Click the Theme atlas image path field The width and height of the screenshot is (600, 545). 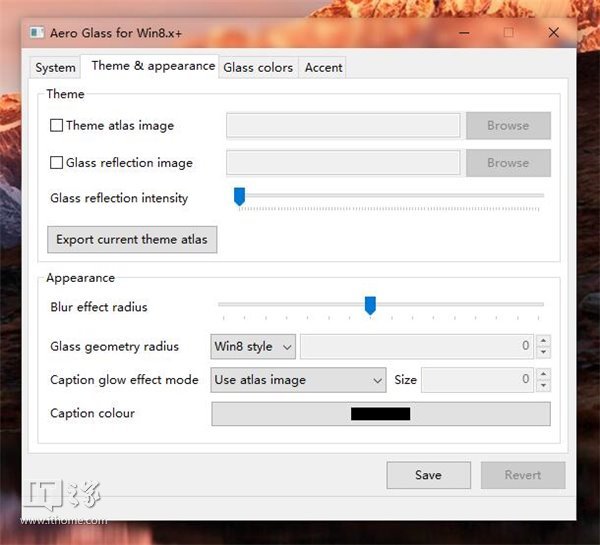343,125
